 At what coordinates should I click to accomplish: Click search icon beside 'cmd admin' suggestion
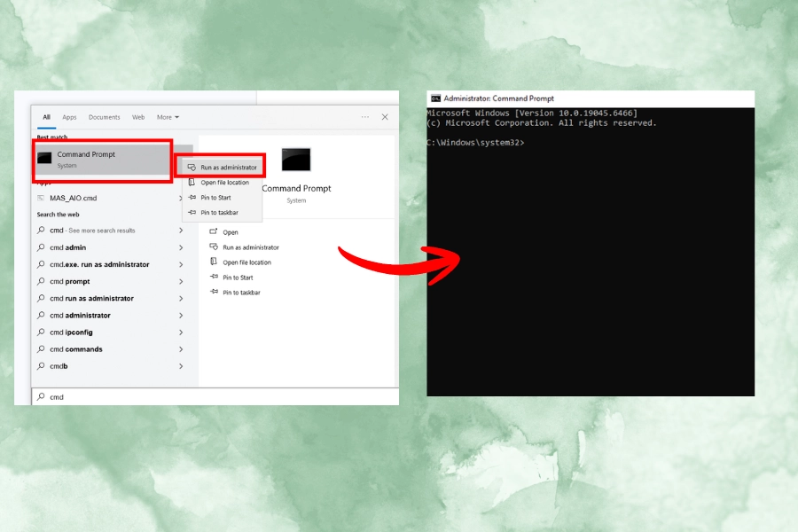click(41, 247)
